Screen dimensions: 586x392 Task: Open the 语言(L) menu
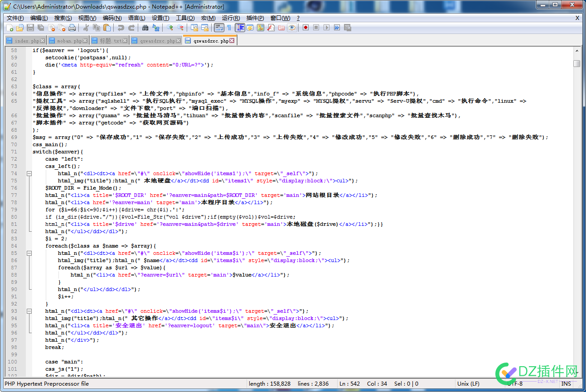click(136, 18)
